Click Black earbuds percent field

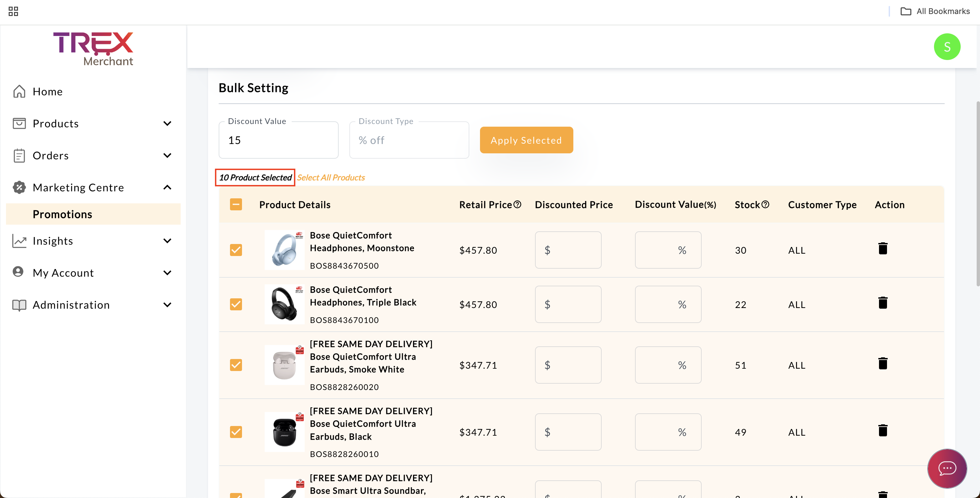point(668,432)
